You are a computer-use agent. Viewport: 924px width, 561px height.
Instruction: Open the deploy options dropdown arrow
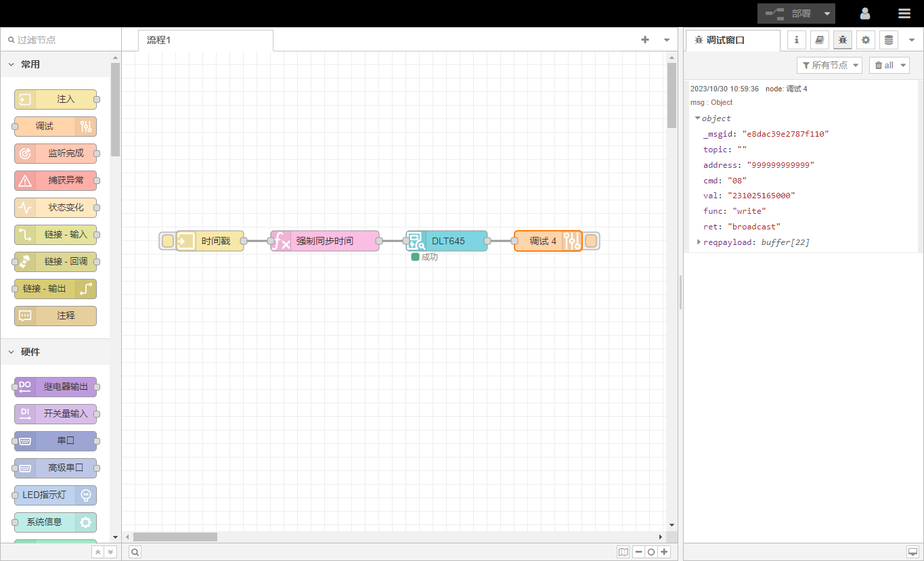[827, 14]
